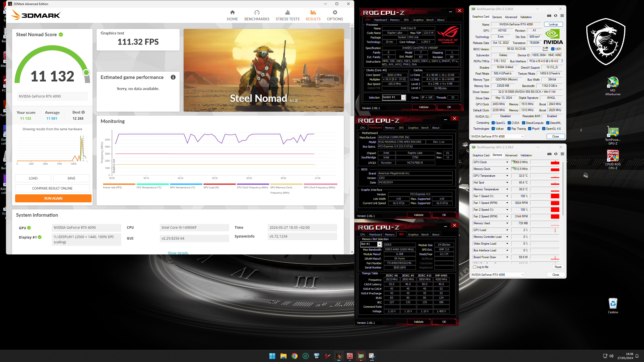Viewport: 644px width, 362px height.
Task: Open Socket #1 selection dropdown in CPU-Z
Action: pos(394,97)
